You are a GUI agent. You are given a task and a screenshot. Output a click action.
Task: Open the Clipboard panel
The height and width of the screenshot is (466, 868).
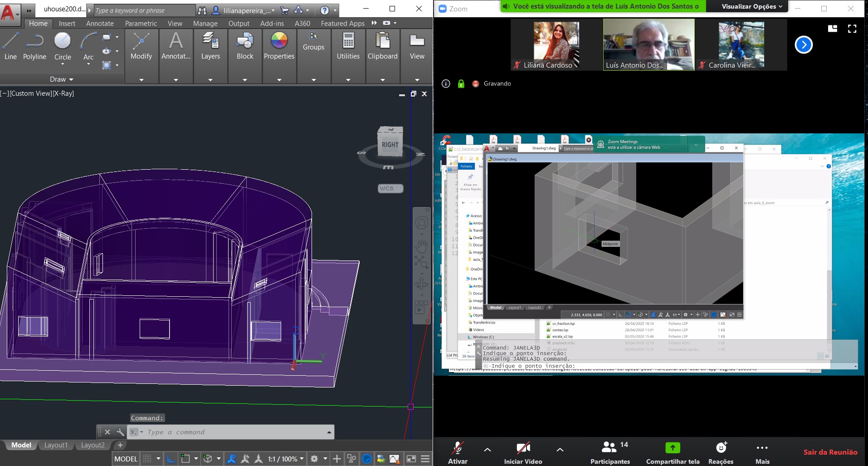383,56
